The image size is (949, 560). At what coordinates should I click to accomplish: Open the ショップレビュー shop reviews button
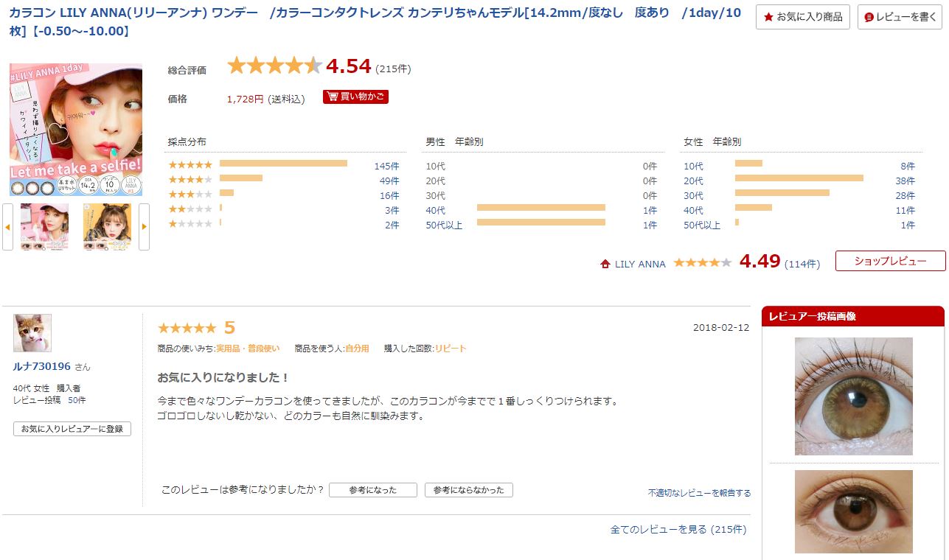pos(890,261)
